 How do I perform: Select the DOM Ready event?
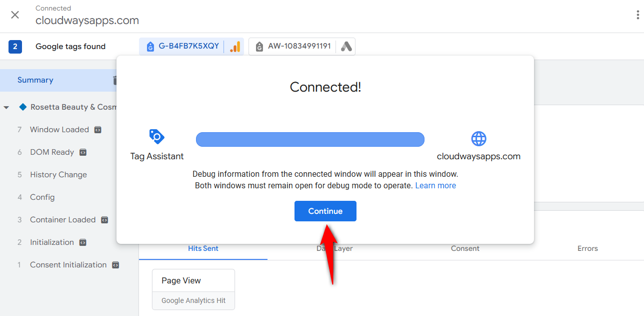[52, 152]
